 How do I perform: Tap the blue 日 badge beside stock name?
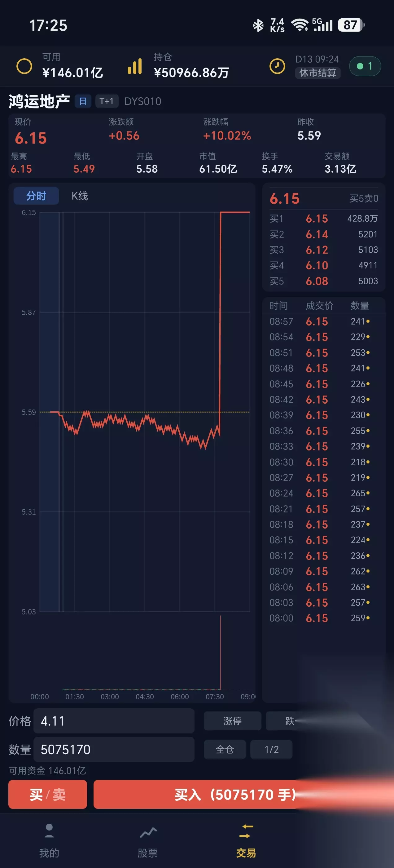(83, 101)
